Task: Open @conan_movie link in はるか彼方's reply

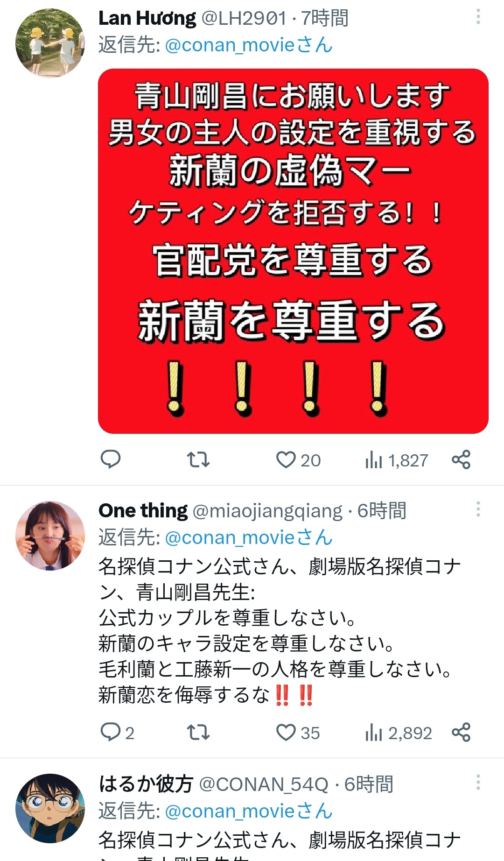Action: pyautogui.click(x=249, y=811)
